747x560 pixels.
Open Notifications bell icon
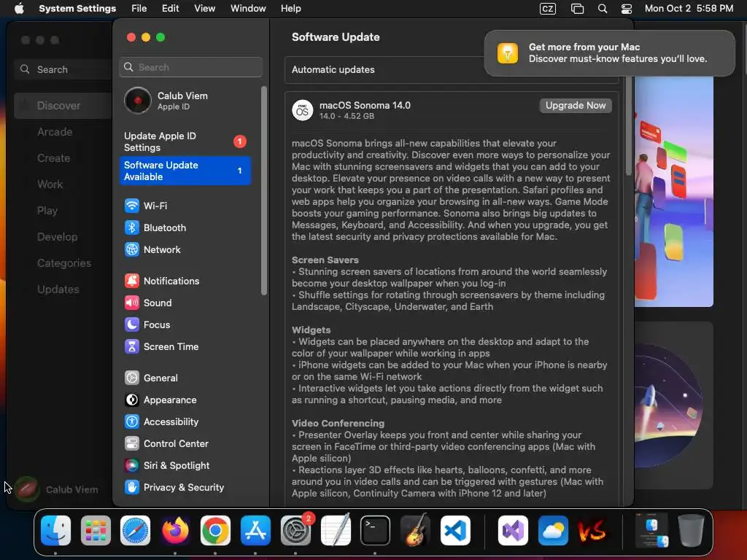131,281
